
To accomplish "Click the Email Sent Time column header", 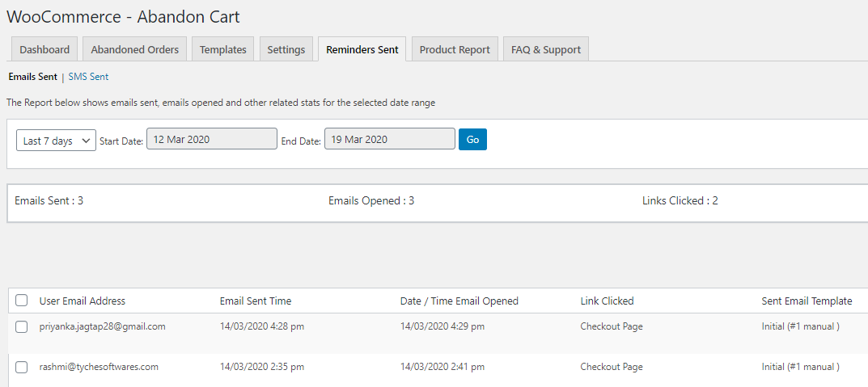I will (255, 301).
